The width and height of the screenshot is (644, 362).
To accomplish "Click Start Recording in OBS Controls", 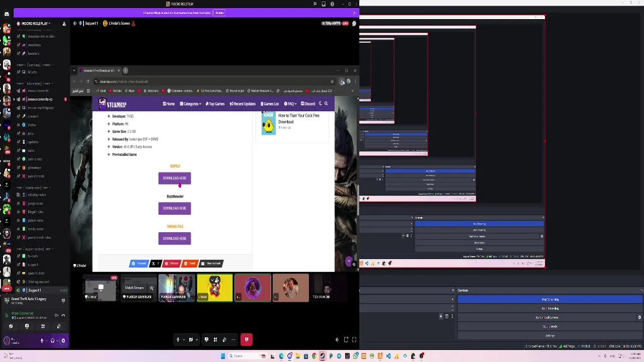I will pos(550,309).
